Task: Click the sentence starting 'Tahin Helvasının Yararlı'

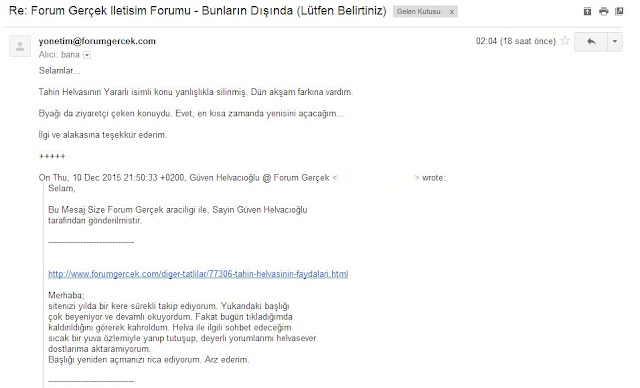Action: click(196, 92)
